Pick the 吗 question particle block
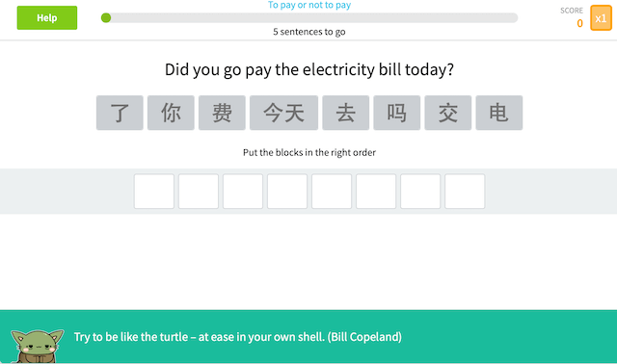Image resolution: width=617 pixels, height=364 pixels. pyautogui.click(x=396, y=113)
